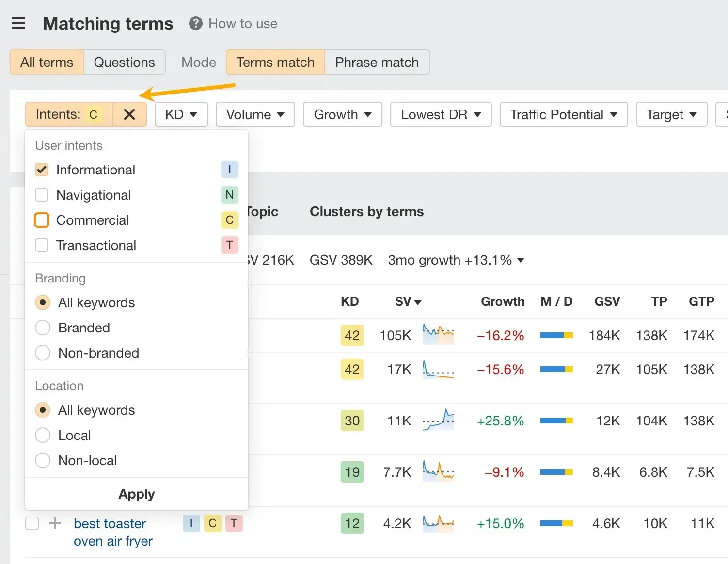Switch to the Questions tab
The image size is (728, 564).
click(x=124, y=62)
